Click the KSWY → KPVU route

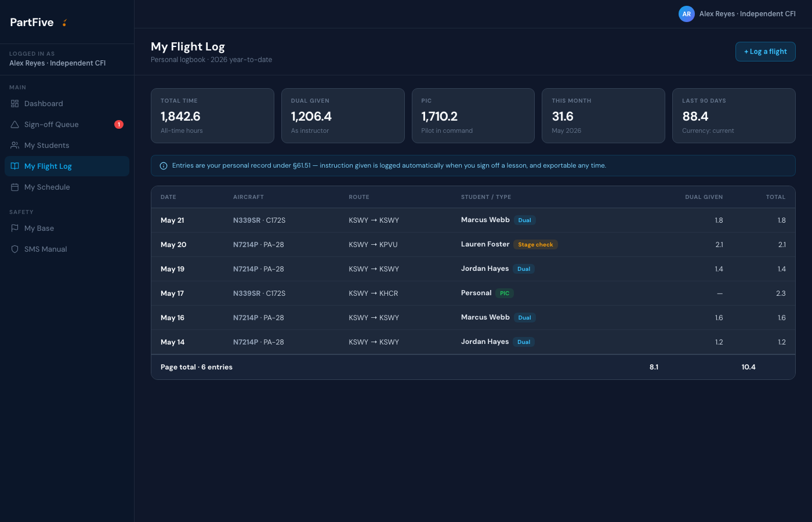click(373, 245)
